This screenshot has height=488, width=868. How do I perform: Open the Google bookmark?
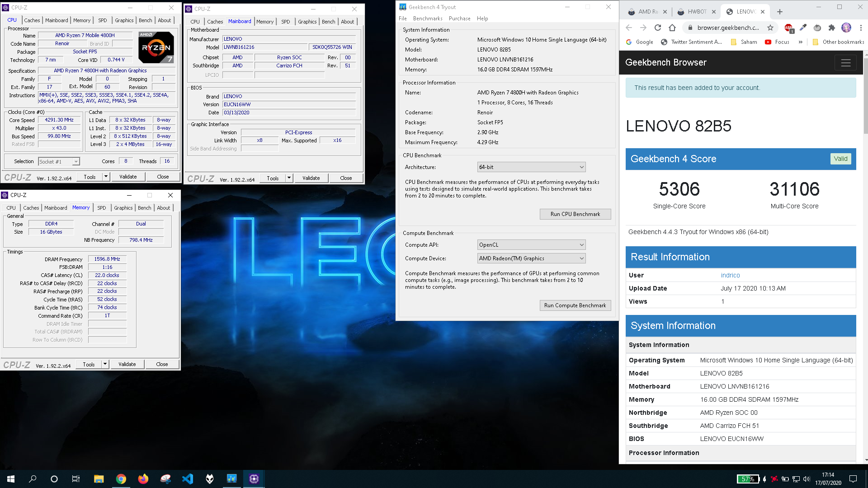(x=640, y=42)
